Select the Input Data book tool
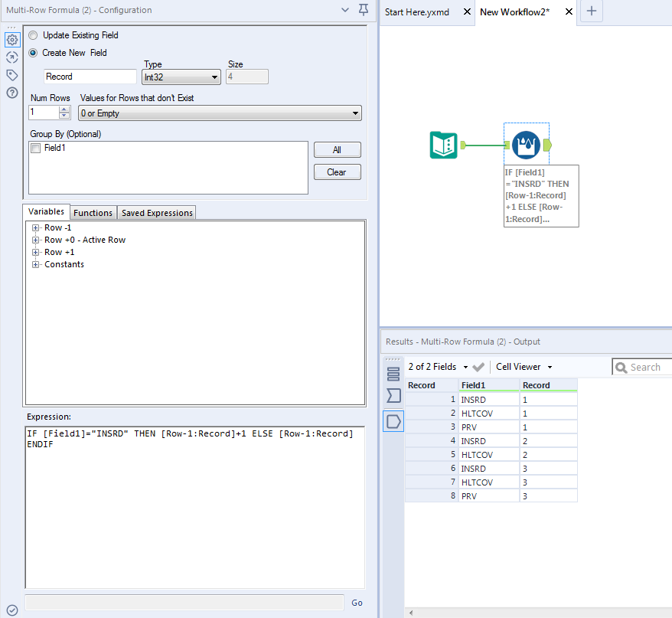Screen dimensions: 672x618 (443, 144)
